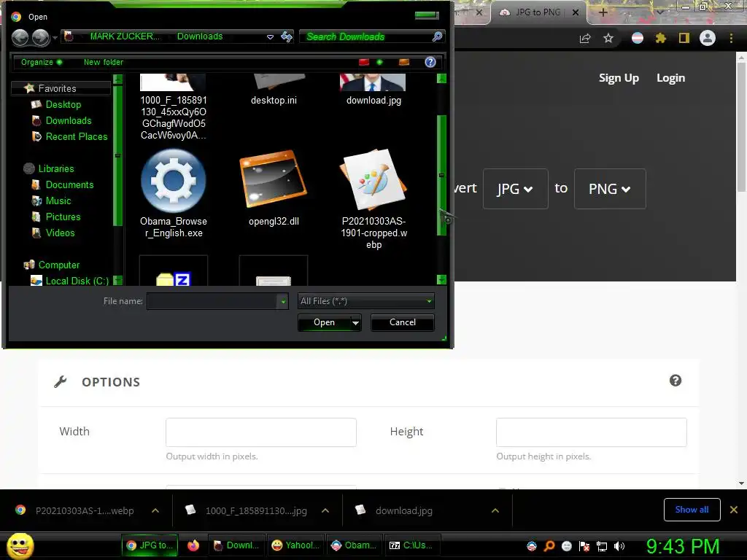Select the 1000_F_185891130 image file

click(174, 107)
